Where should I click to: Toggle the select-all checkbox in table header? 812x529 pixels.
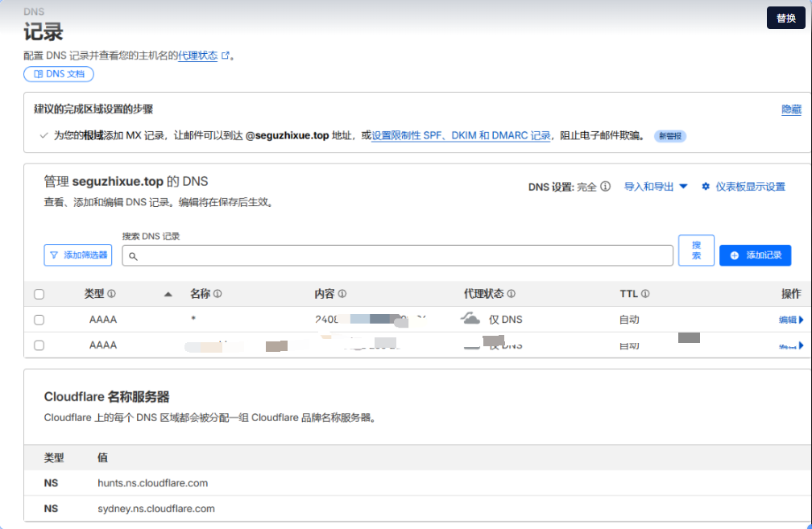tap(39, 295)
